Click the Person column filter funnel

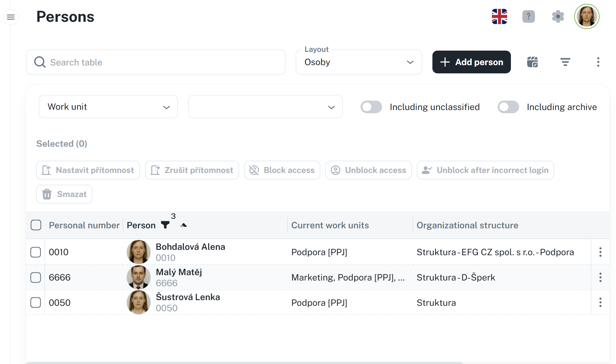165,225
